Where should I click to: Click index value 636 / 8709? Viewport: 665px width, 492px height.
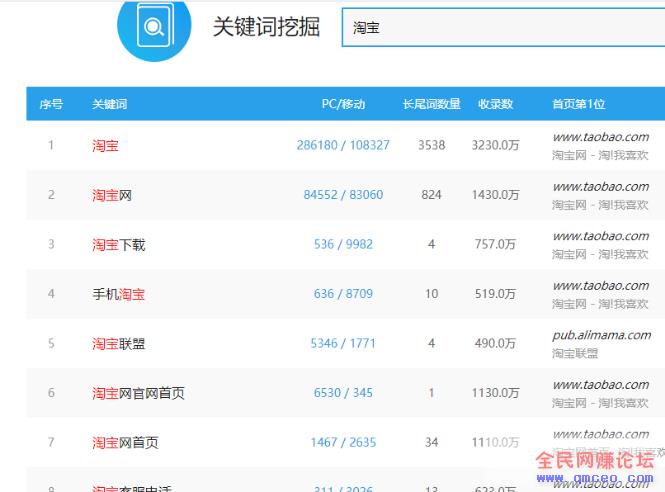coord(343,294)
